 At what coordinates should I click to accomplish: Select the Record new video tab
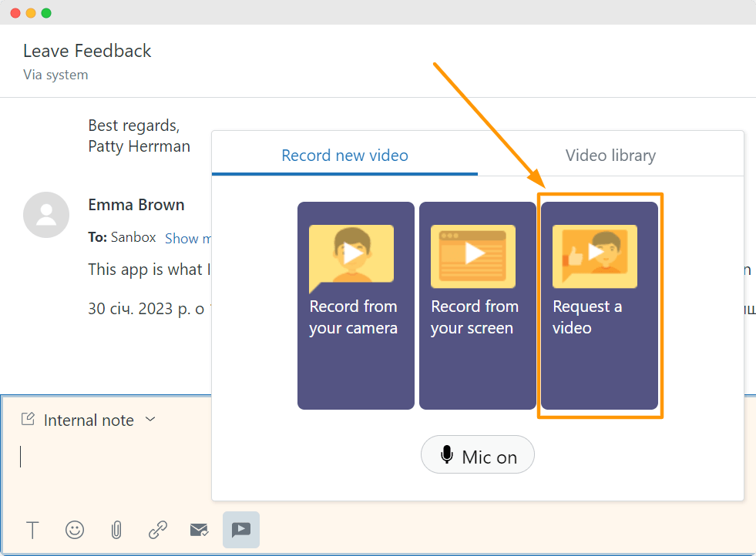(344, 155)
